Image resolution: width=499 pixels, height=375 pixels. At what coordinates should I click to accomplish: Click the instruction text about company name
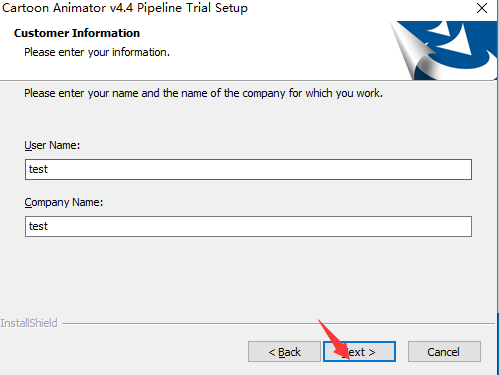tap(203, 93)
